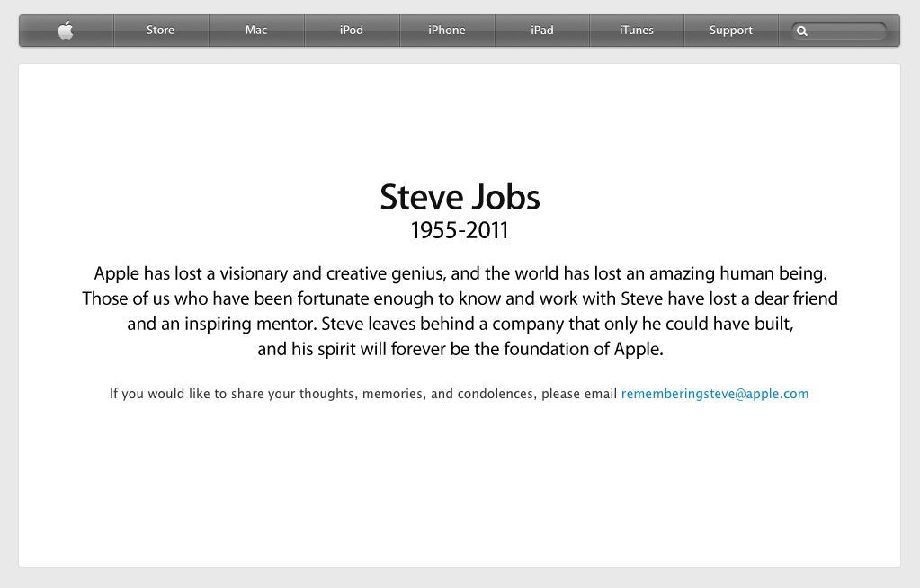Email rememberingsteve@apple.com link

pyautogui.click(x=715, y=394)
